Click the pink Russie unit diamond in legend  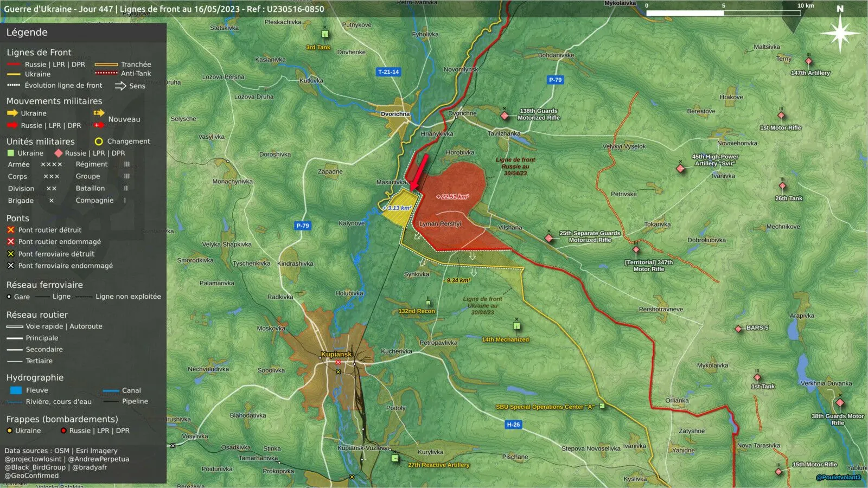tap(59, 153)
